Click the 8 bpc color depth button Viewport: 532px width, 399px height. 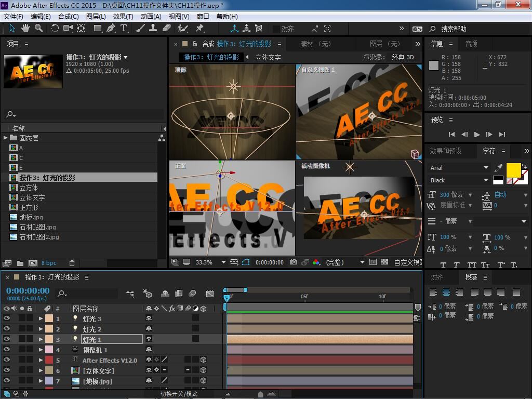49,263
